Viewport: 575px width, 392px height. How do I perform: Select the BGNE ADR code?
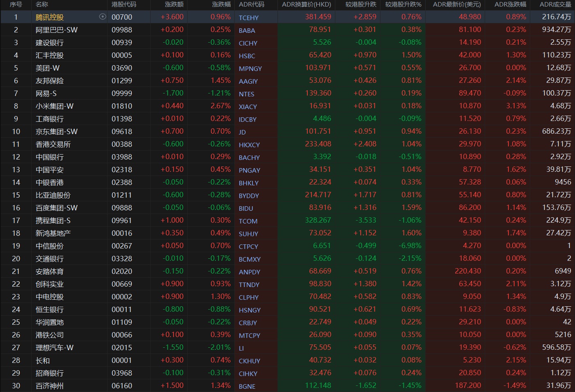coord(247,386)
